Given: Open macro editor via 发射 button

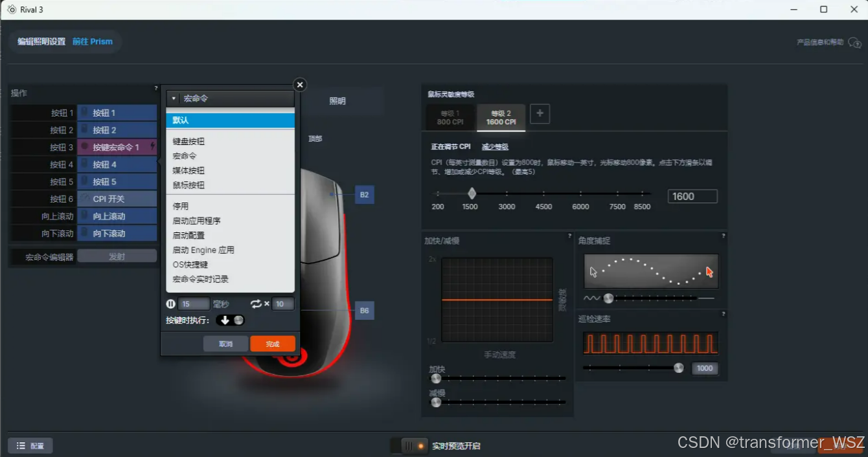Looking at the screenshot, I should tap(117, 256).
